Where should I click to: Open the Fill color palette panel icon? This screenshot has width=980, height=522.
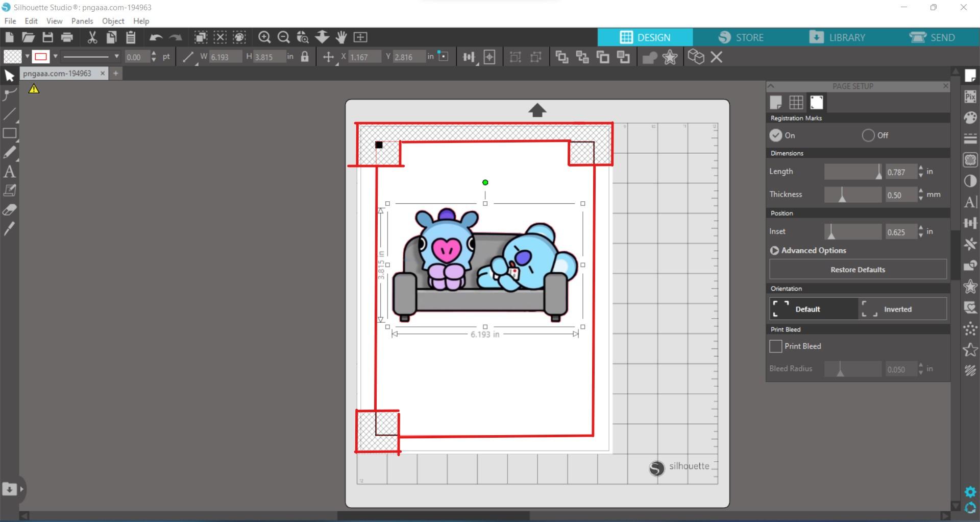click(970, 117)
